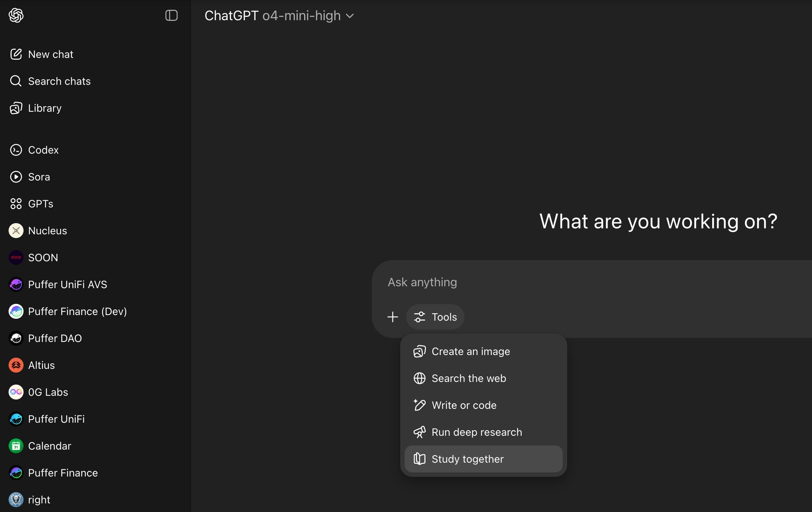
Task: Open the Altius label in sidebar
Action: tap(41, 365)
